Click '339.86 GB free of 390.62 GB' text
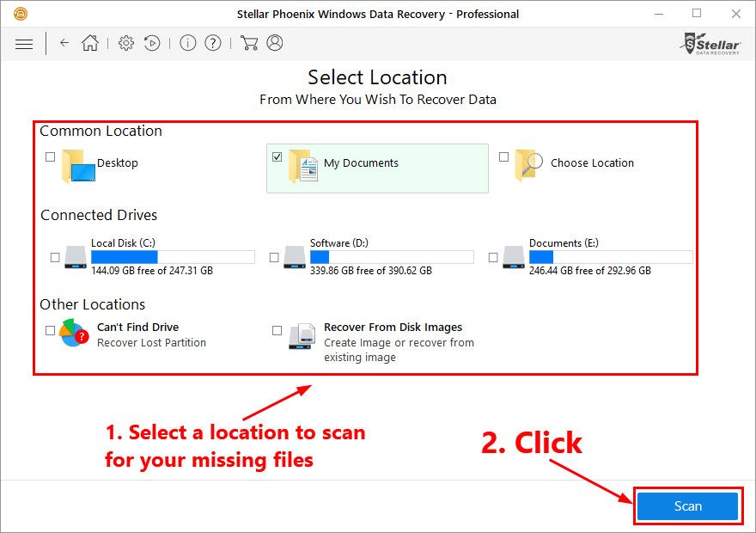The image size is (756, 533). [x=371, y=271]
